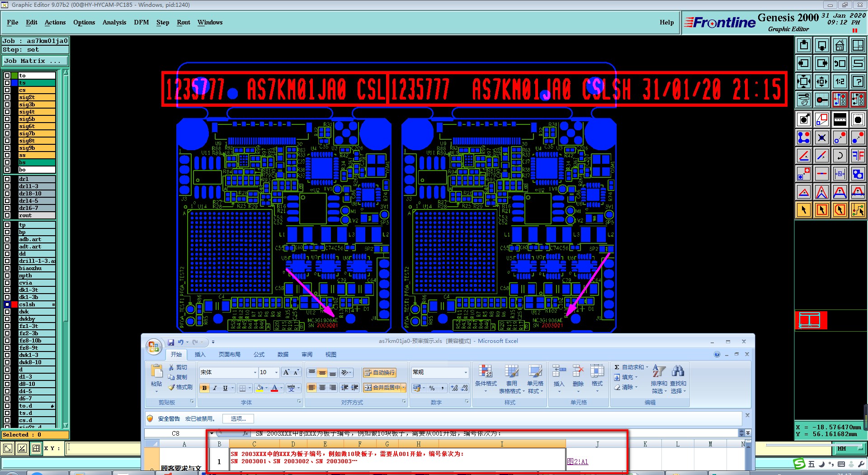868x475 pixels.
Task: Switch to the 页面布局 ribbon tab
Action: click(230, 354)
